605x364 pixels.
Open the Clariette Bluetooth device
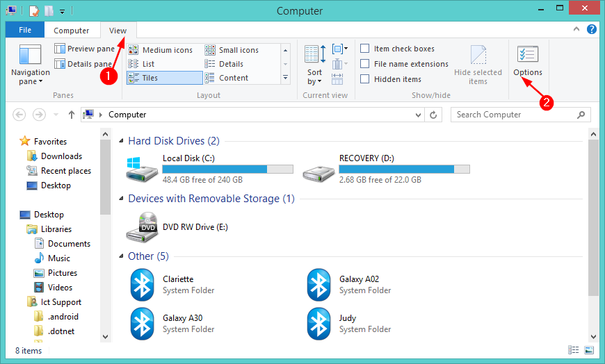(x=172, y=285)
